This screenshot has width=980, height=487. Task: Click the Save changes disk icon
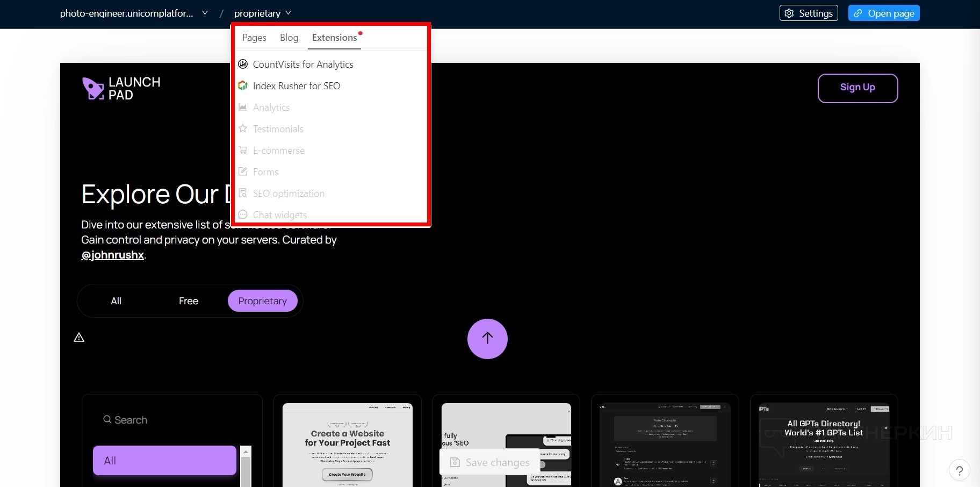click(455, 462)
